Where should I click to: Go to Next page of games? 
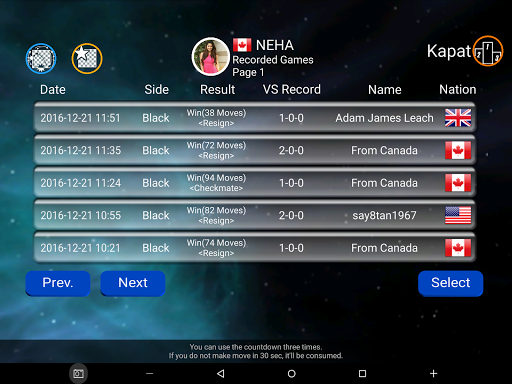pos(133,283)
